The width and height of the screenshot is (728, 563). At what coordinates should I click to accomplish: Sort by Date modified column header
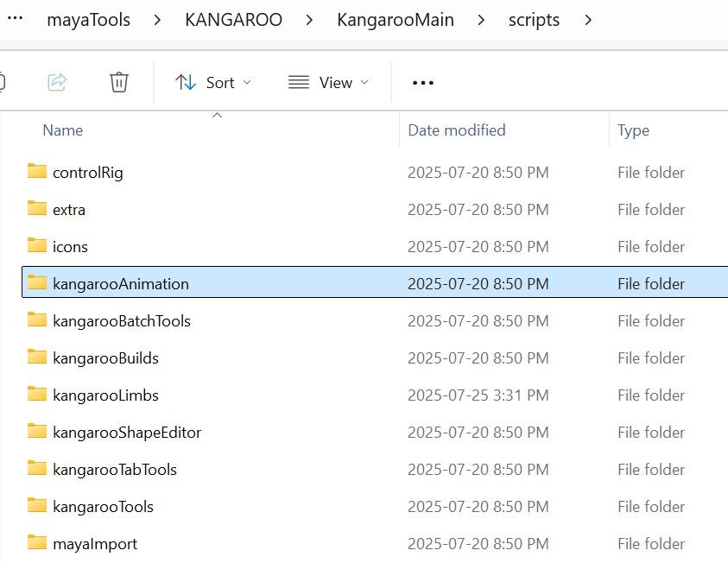[x=456, y=130]
